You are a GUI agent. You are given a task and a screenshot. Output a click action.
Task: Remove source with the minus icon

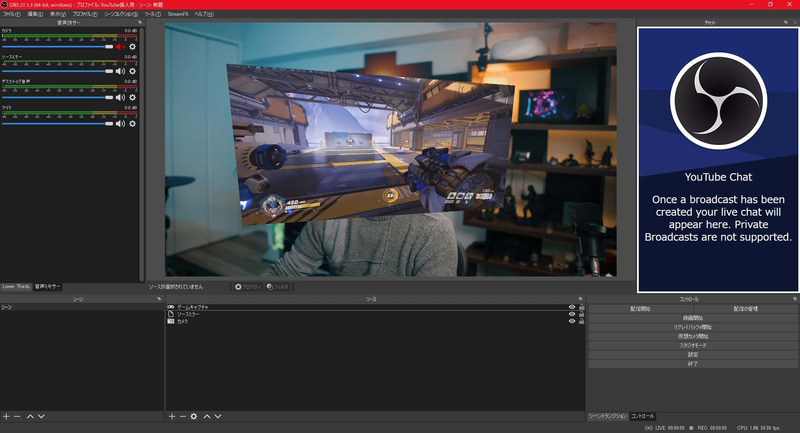183,417
